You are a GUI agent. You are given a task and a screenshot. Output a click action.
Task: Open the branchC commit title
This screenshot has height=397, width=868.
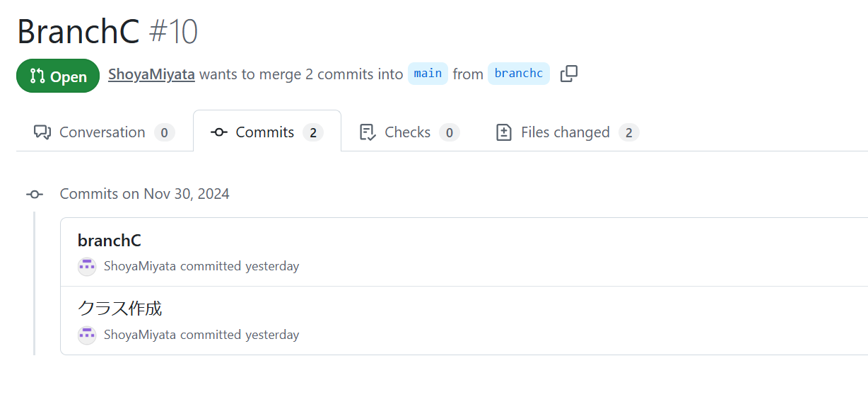(x=110, y=241)
